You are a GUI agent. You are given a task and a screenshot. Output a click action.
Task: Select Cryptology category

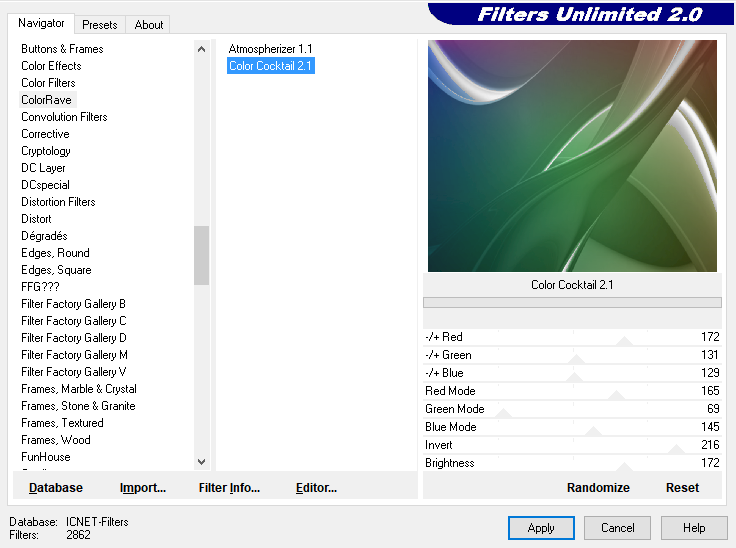pos(46,151)
